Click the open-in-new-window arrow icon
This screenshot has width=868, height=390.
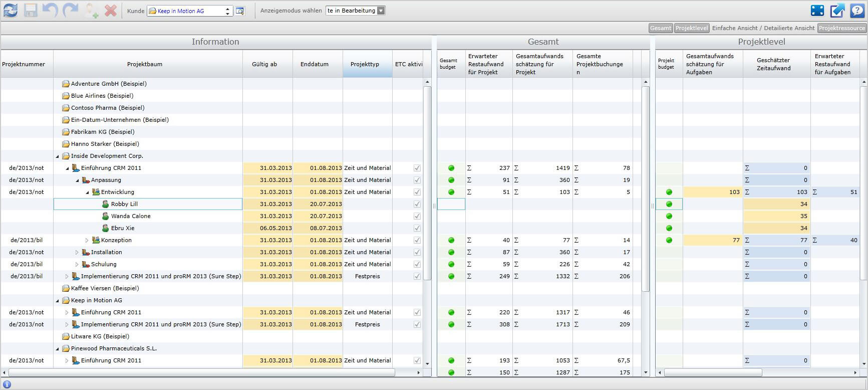(837, 11)
